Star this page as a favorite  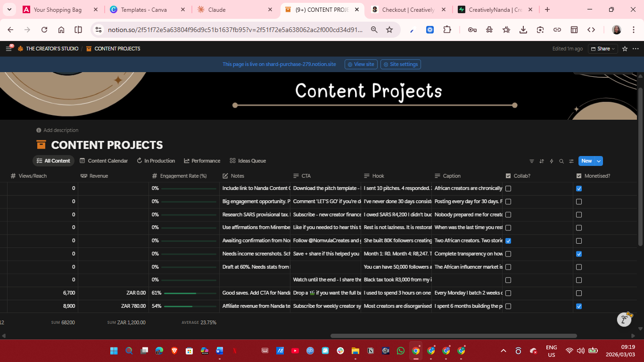[x=626, y=49]
